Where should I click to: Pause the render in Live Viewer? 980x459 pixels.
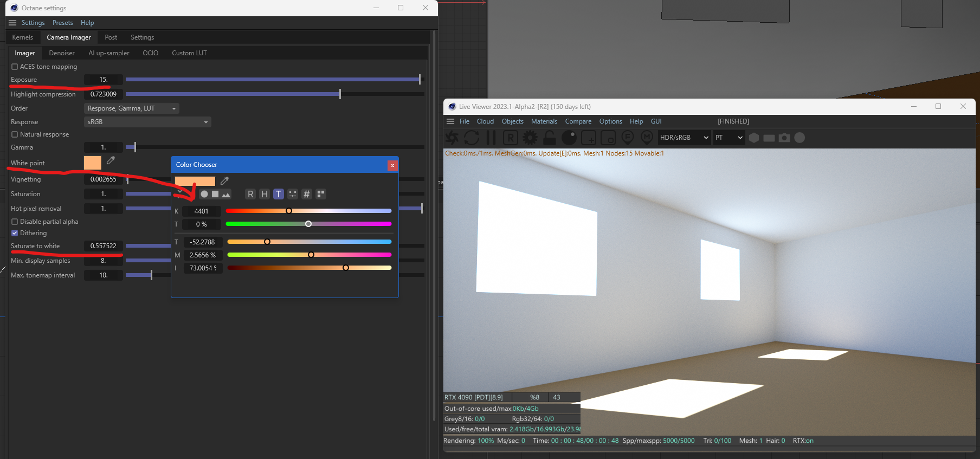[x=491, y=138]
